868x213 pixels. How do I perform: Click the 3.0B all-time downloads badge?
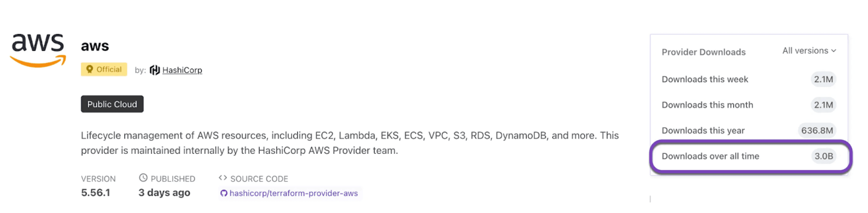(x=823, y=156)
